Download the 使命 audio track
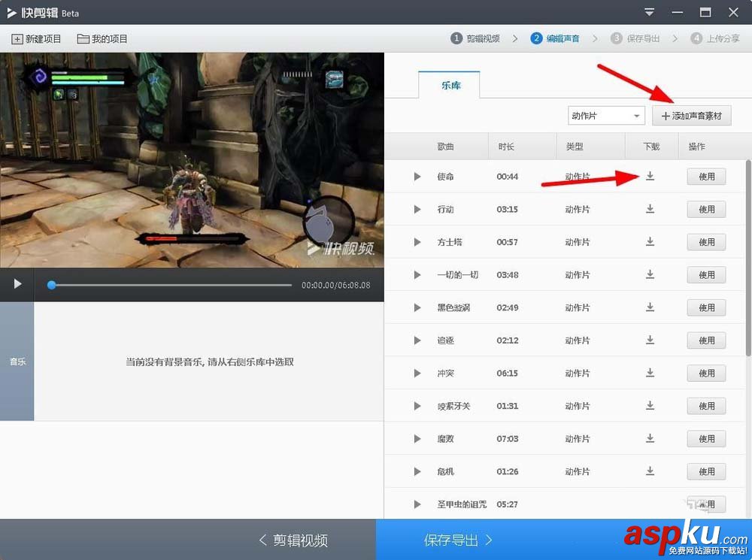 (650, 177)
